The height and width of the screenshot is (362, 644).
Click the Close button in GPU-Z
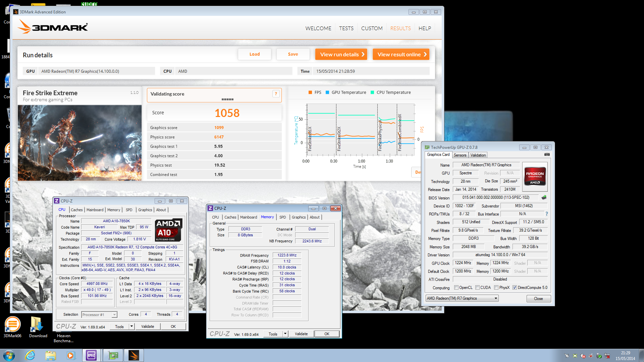tap(538, 299)
